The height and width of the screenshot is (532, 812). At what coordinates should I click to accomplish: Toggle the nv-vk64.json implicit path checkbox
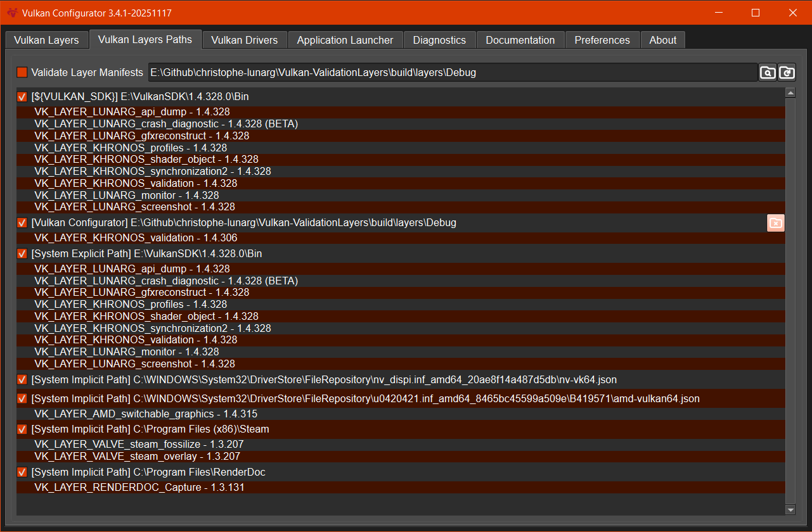pyautogui.click(x=22, y=380)
